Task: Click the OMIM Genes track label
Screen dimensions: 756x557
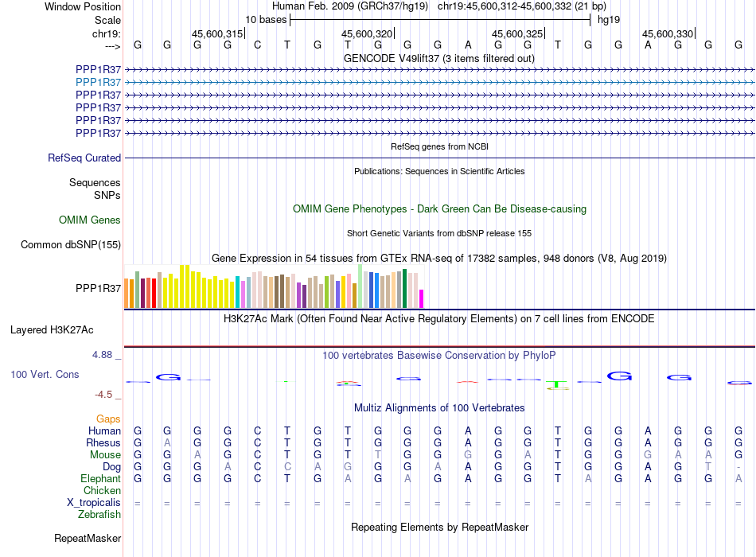Action: 90,220
